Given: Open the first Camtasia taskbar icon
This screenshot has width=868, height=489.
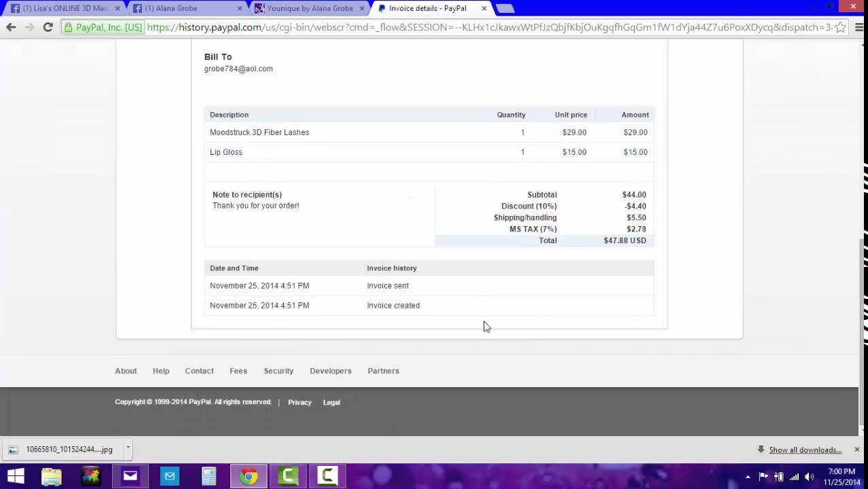Looking at the screenshot, I should click(x=288, y=476).
